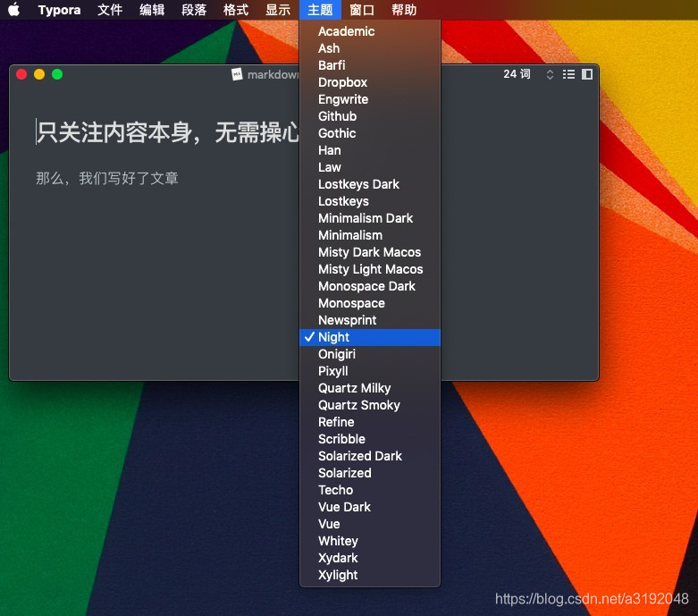698x616 pixels.
Task: Select the Monospace Dark theme
Action: pyautogui.click(x=370, y=286)
